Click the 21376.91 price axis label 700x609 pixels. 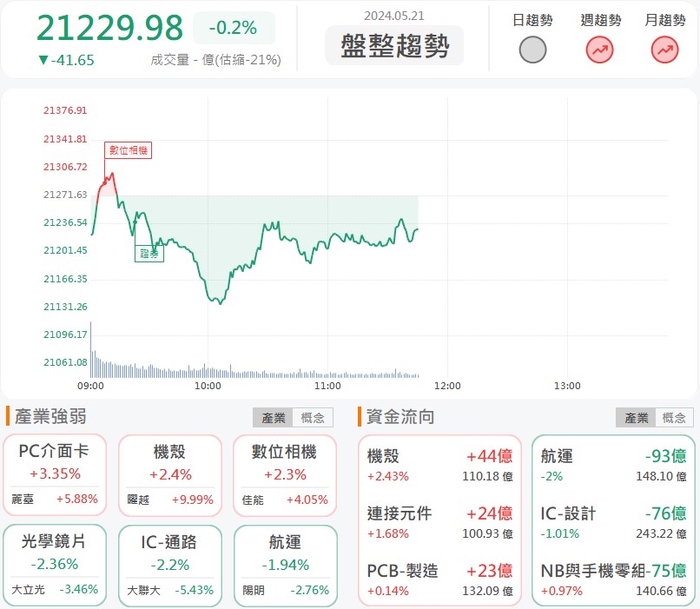(x=65, y=110)
